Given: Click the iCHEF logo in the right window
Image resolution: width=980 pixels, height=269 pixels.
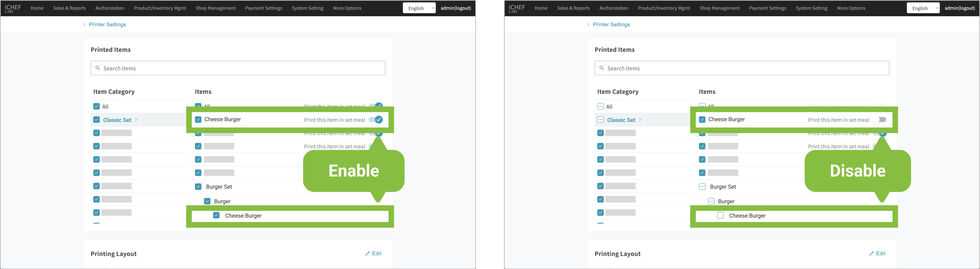Looking at the screenshot, I should [517, 8].
